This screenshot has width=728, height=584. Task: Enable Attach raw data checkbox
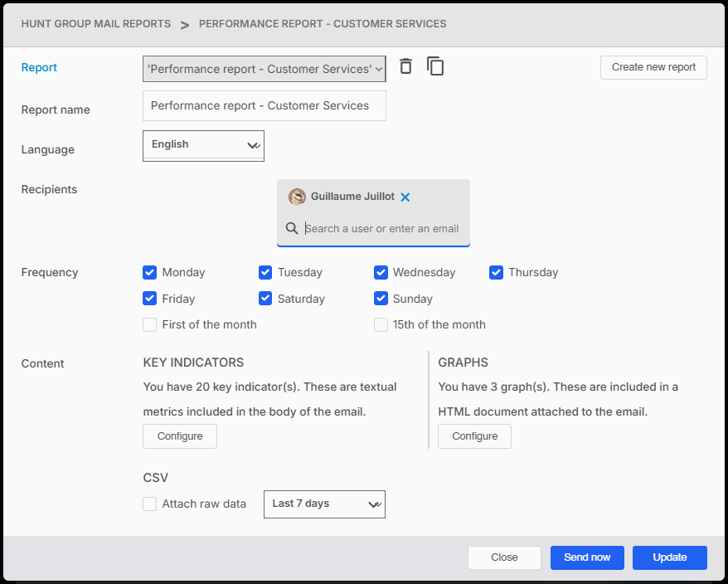click(x=150, y=504)
